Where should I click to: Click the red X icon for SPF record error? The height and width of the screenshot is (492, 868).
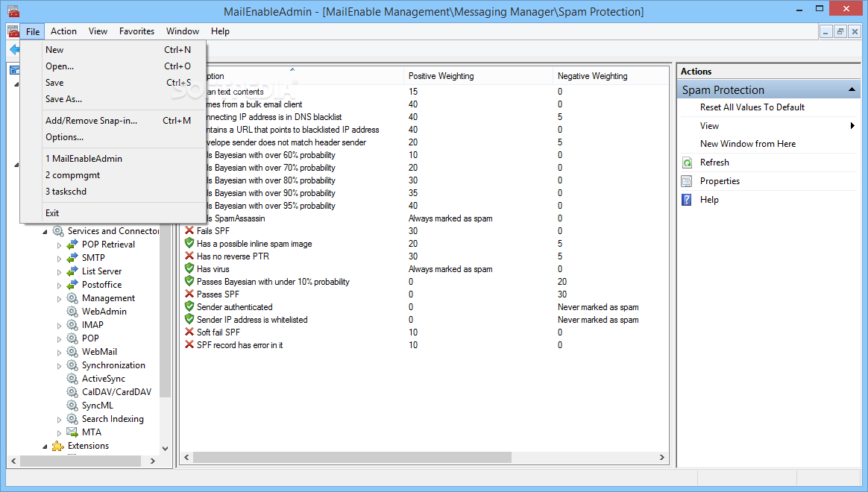[x=189, y=345]
